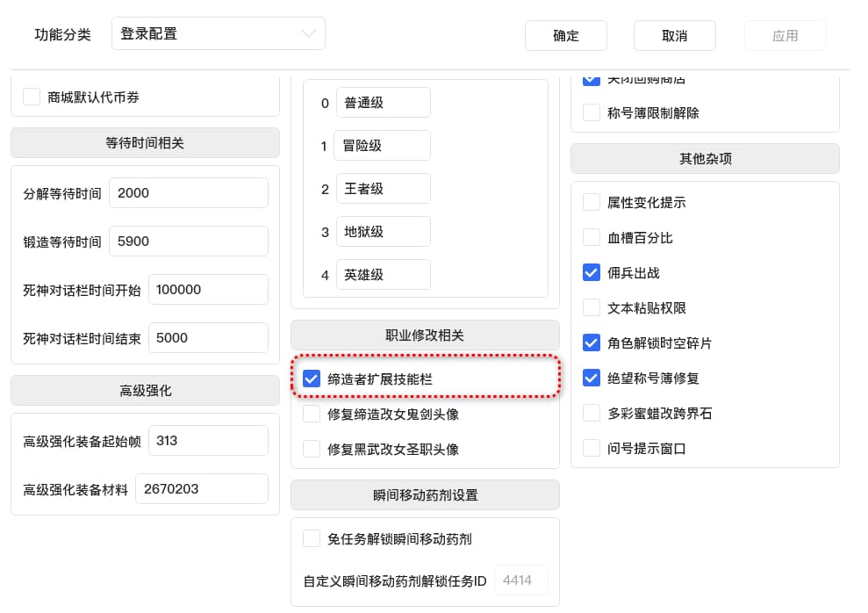The height and width of the screenshot is (613, 868).
Task: Disable the 佣兵出战 option
Action: 592,272
